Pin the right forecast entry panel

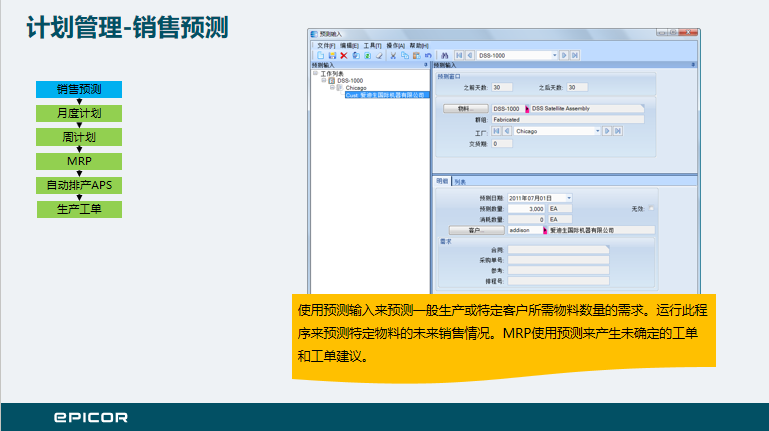click(693, 65)
